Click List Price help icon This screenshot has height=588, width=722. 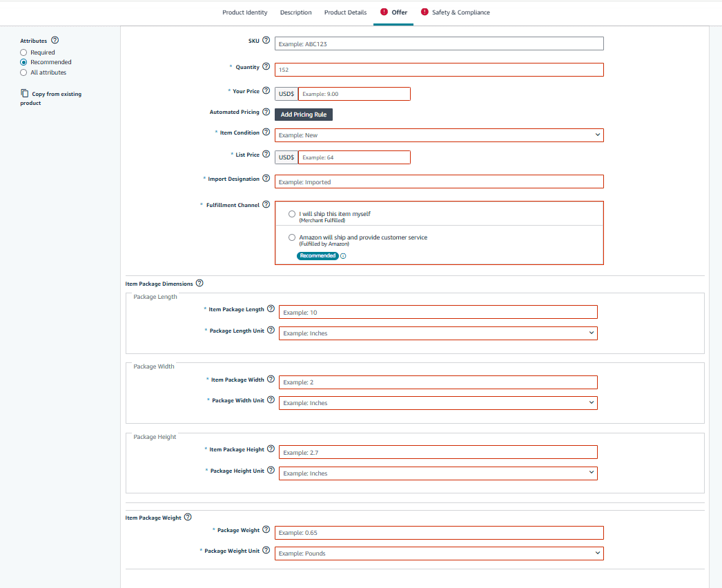point(266,154)
